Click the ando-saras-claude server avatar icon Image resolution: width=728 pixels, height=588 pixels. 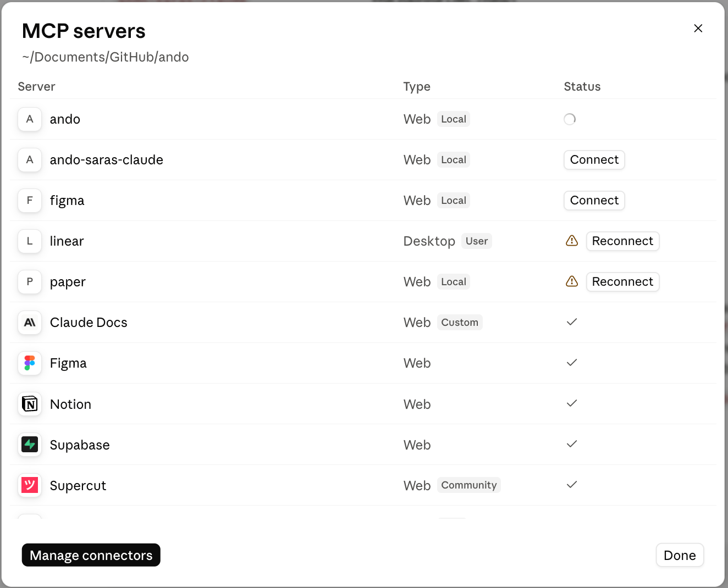click(30, 160)
